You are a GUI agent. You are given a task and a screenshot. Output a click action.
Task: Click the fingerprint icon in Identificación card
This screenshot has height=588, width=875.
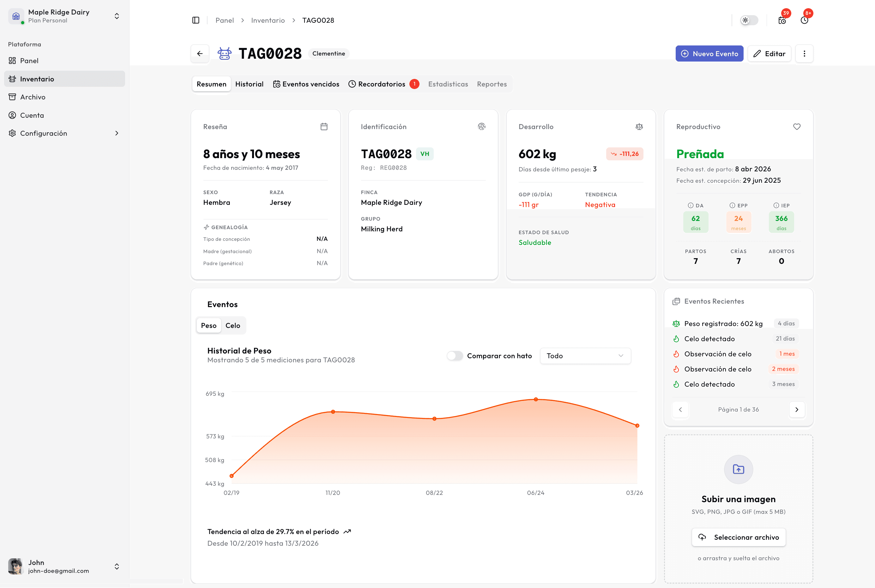481,127
